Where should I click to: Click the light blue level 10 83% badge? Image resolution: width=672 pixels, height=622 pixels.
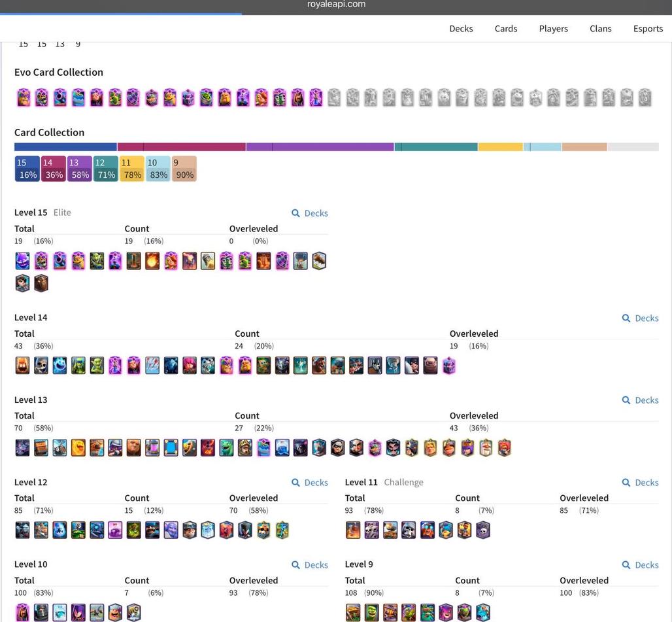[158, 169]
